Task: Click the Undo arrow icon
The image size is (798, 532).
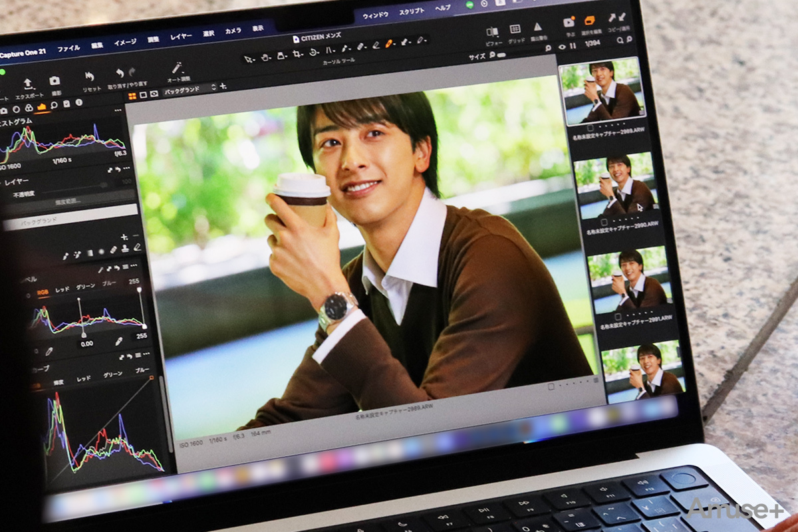Action: [120, 73]
